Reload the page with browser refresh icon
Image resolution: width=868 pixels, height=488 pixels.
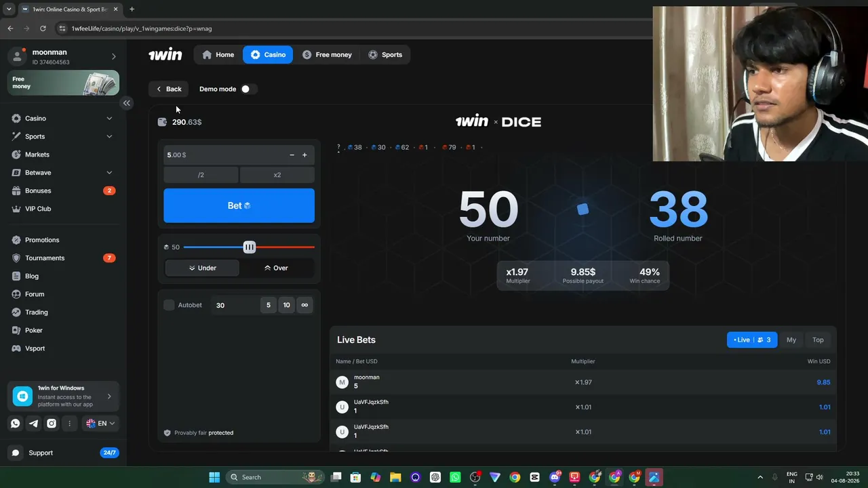(43, 28)
